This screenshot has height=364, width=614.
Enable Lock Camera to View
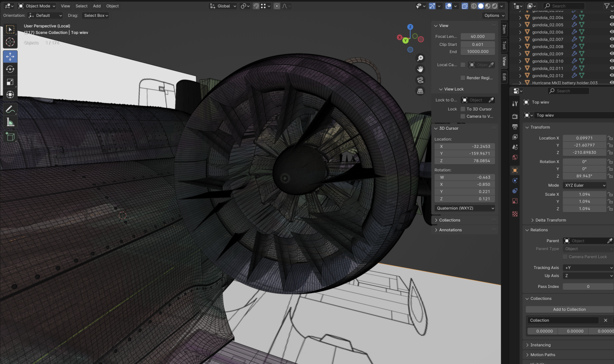click(x=462, y=116)
